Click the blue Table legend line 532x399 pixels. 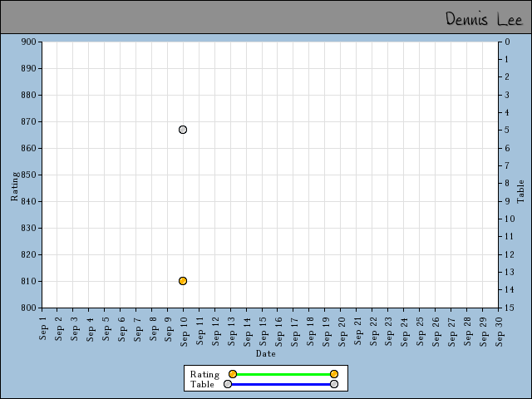[x=281, y=384]
